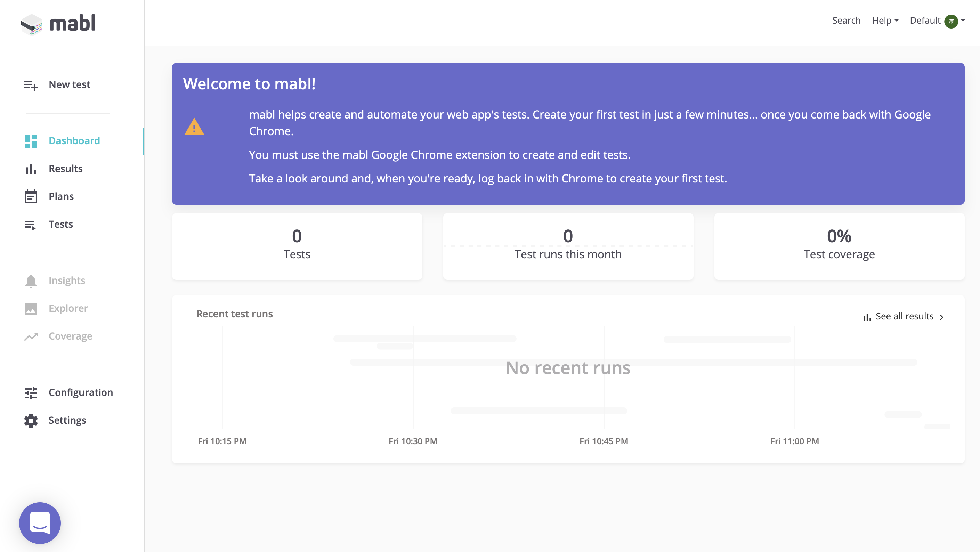Click the Fri 11:00 PM axis label
Viewport: 980px width, 552px height.
pos(794,441)
